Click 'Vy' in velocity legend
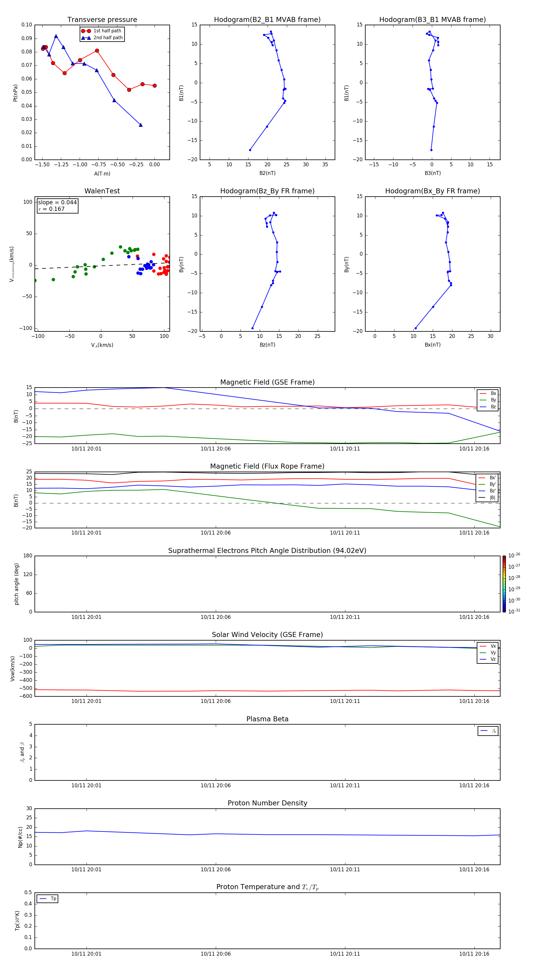 point(493,652)
